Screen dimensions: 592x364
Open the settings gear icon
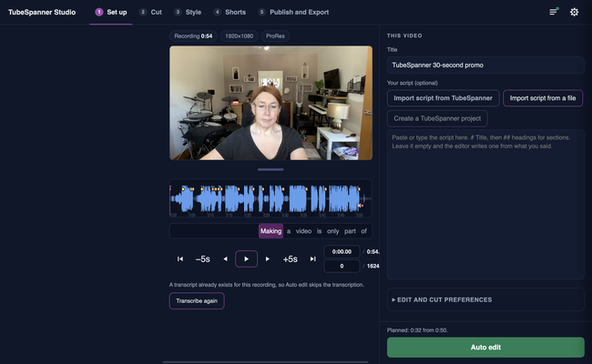click(x=574, y=12)
